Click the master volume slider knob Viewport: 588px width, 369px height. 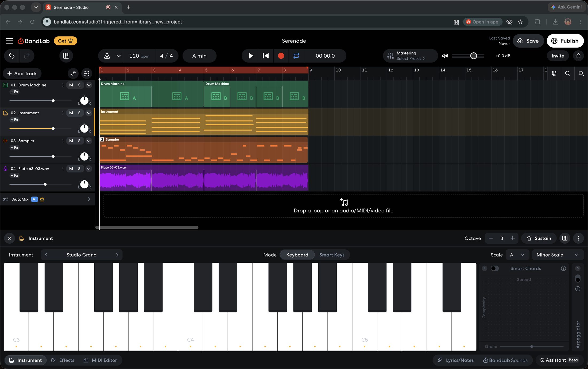pos(474,56)
